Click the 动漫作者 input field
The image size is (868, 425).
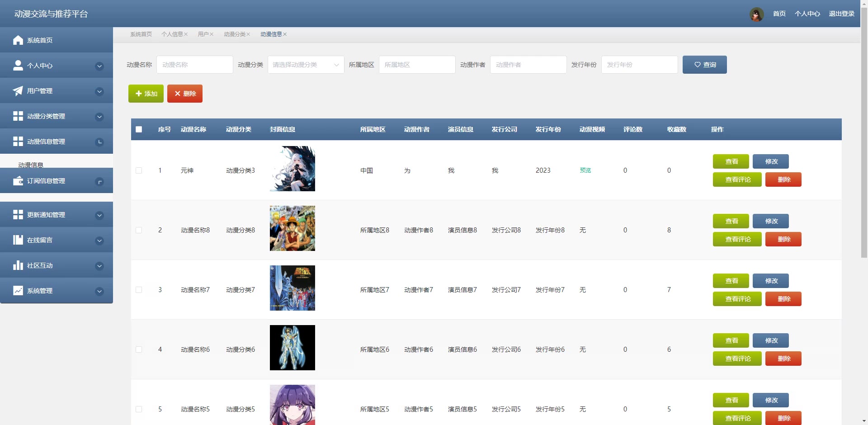528,65
